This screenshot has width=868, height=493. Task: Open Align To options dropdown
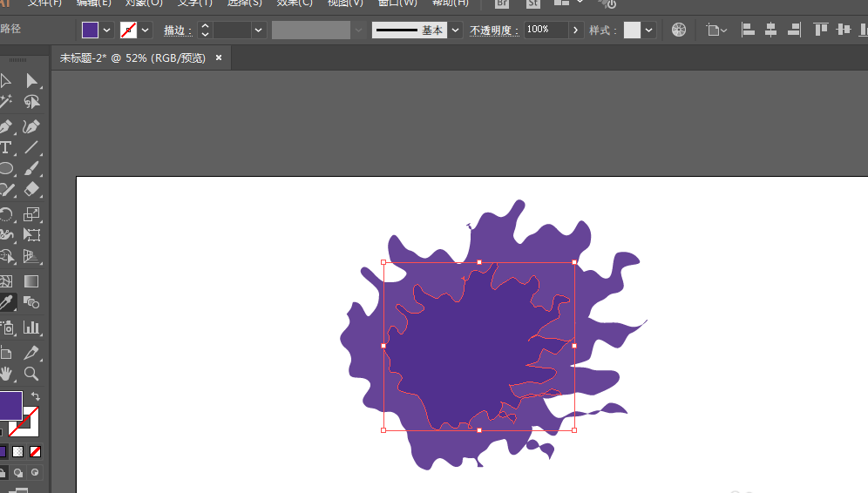pos(716,30)
